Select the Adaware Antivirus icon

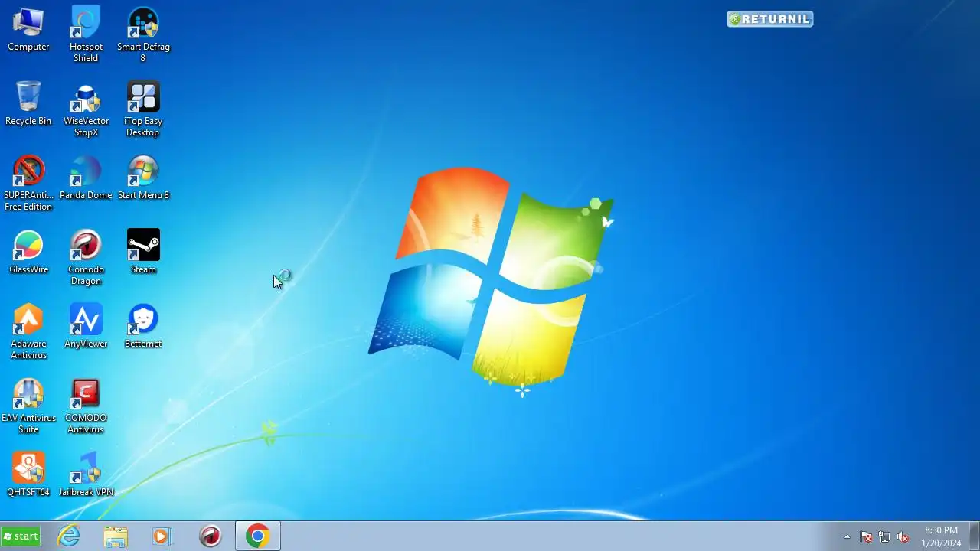(x=28, y=332)
